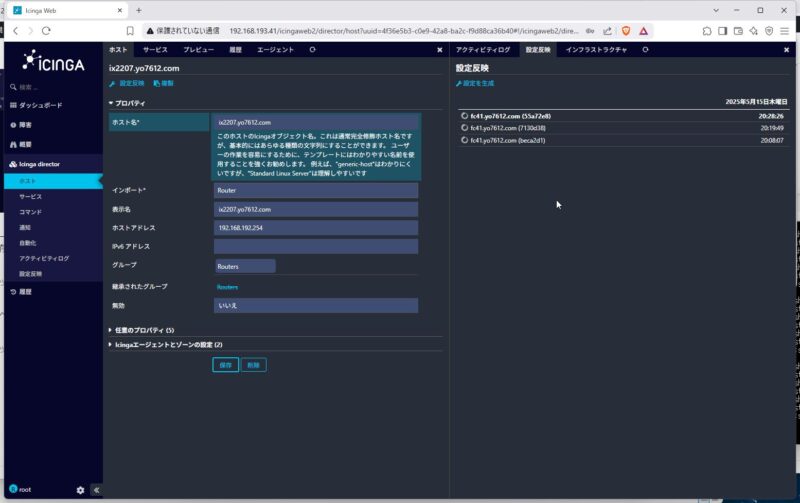
Task: Click the Brave Shields lion icon
Action: pyautogui.click(x=626, y=31)
